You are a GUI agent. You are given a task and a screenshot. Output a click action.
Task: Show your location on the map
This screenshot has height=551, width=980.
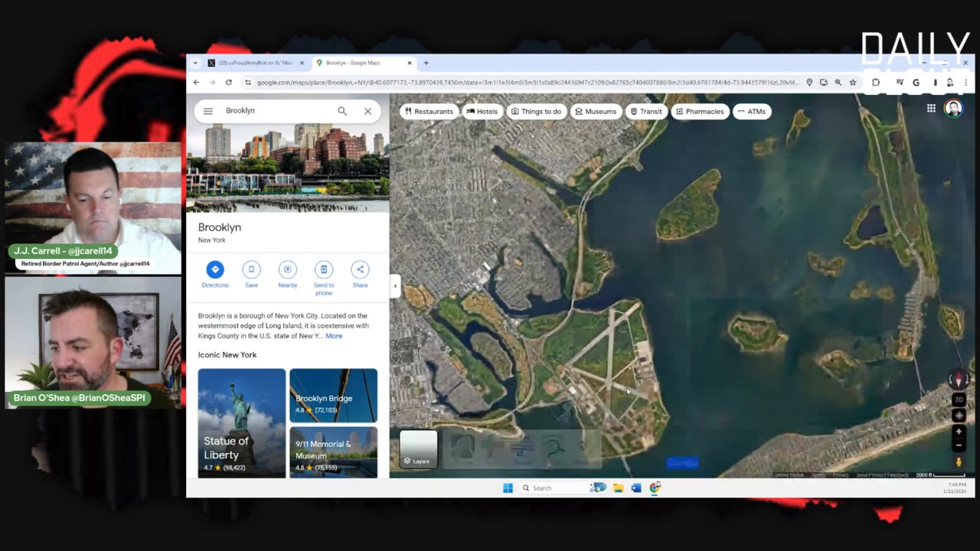(x=959, y=416)
